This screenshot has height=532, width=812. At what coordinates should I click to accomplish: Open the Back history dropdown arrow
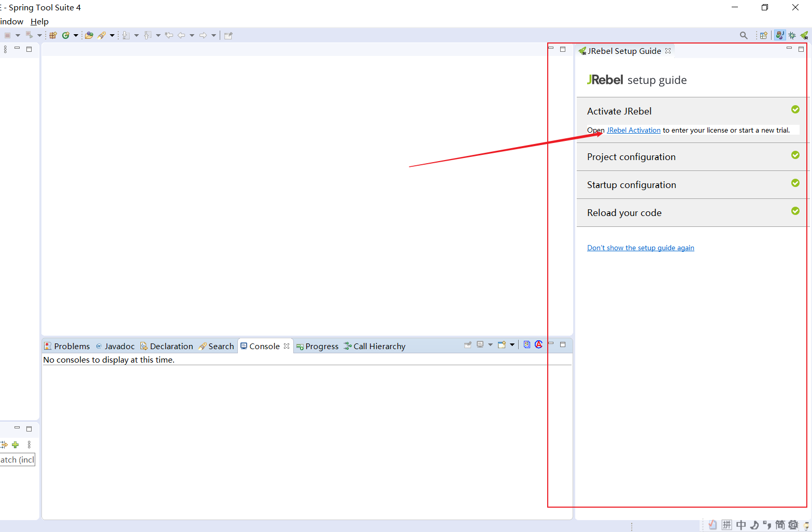[192, 35]
